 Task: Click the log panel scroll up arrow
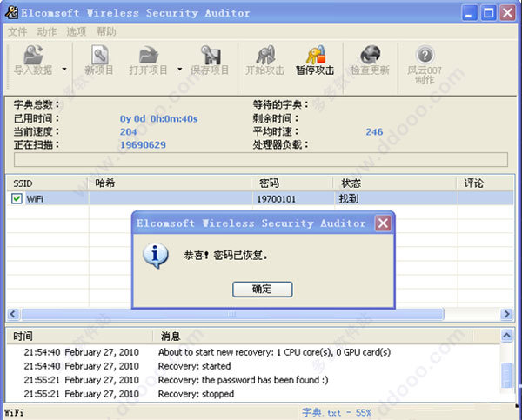tap(506, 336)
